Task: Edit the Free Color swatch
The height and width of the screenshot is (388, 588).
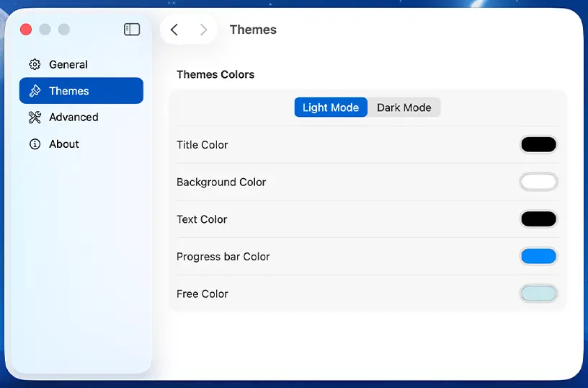Action: [x=538, y=294]
